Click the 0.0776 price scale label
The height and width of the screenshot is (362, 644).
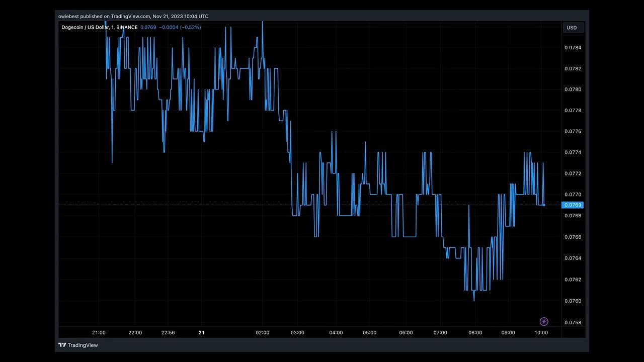pos(573,131)
